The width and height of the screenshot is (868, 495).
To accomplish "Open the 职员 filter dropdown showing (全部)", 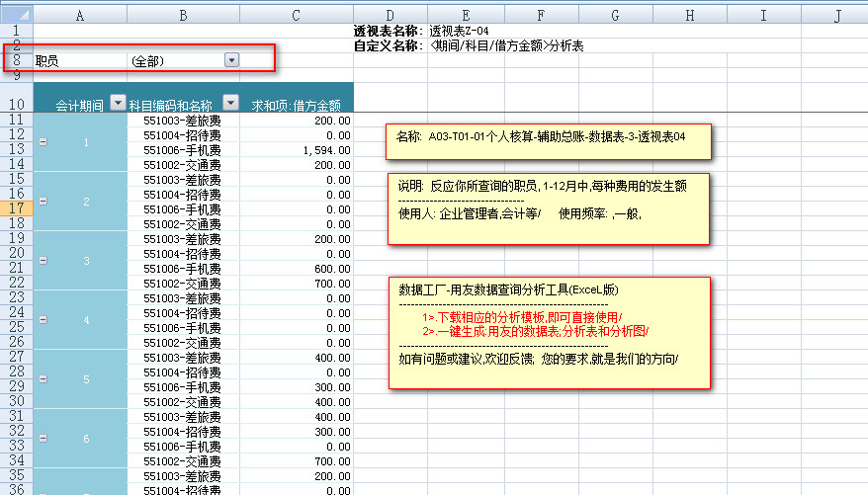I will [231, 61].
